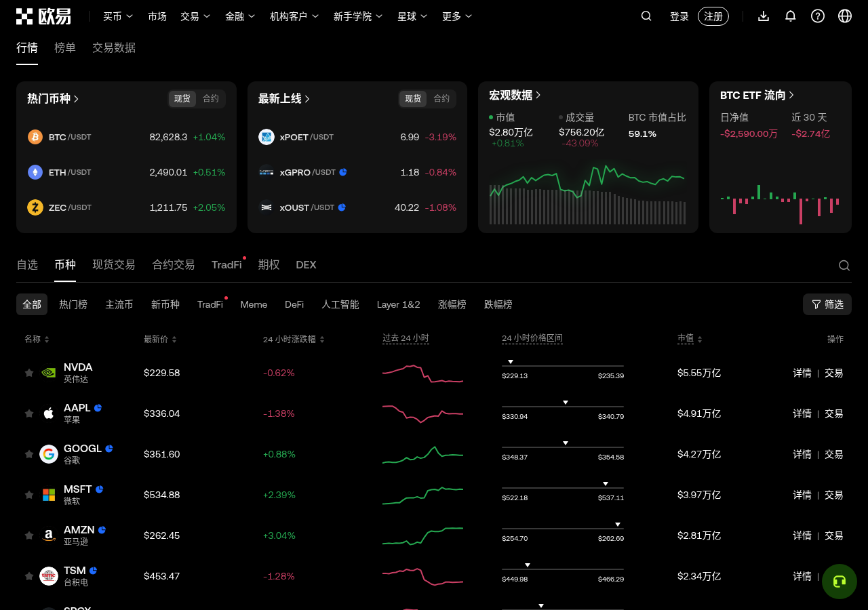This screenshot has width=868, height=610.
Task: Click 交易 for AMZN
Action: point(834,535)
